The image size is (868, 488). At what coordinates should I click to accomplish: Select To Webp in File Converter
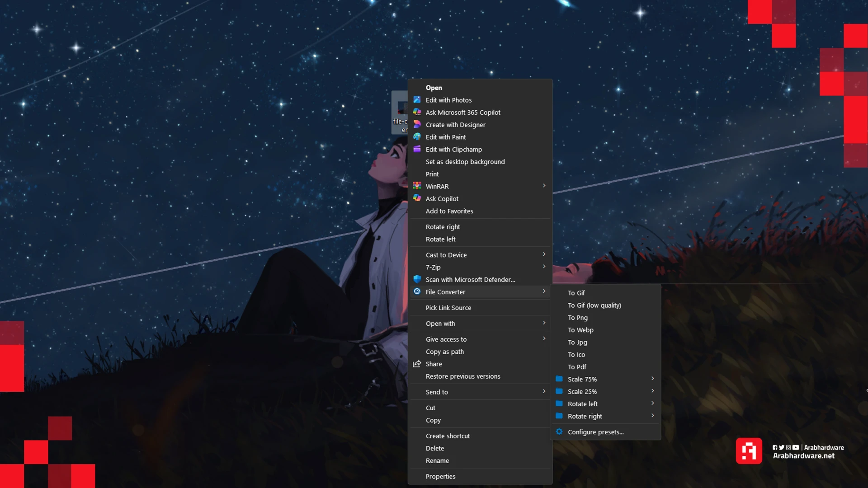(580, 330)
